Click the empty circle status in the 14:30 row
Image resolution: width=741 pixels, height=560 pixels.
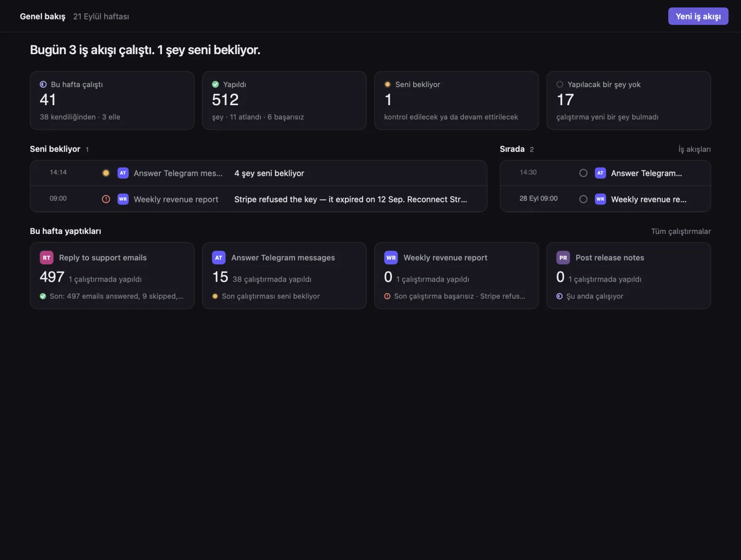coord(584,173)
